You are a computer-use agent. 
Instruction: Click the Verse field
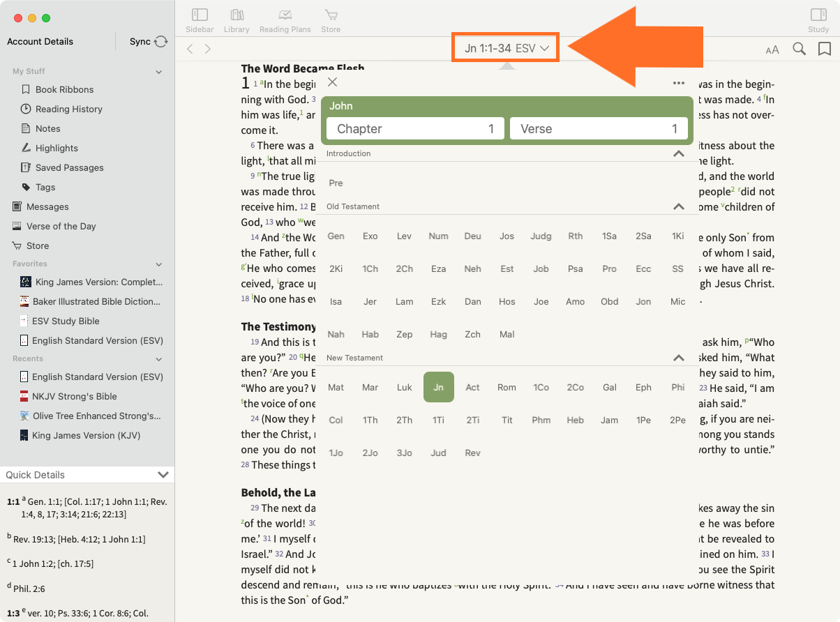[599, 128]
